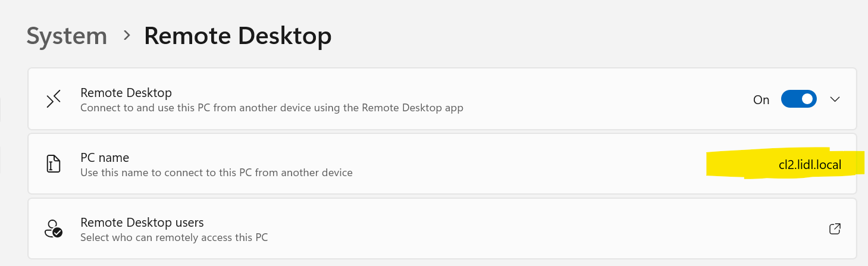The width and height of the screenshot is (868, 266).
Task: Click the 'Connect to and use this PC' description
Action: [272, 108]
